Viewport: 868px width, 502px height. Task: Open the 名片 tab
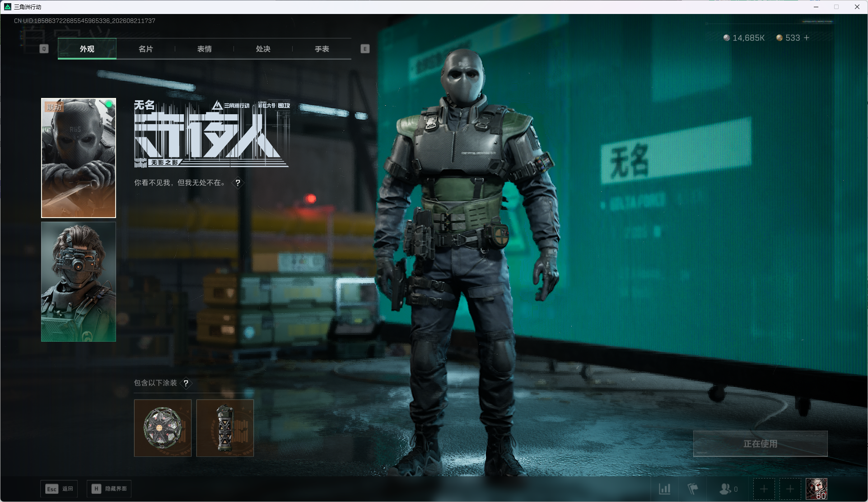145,49
